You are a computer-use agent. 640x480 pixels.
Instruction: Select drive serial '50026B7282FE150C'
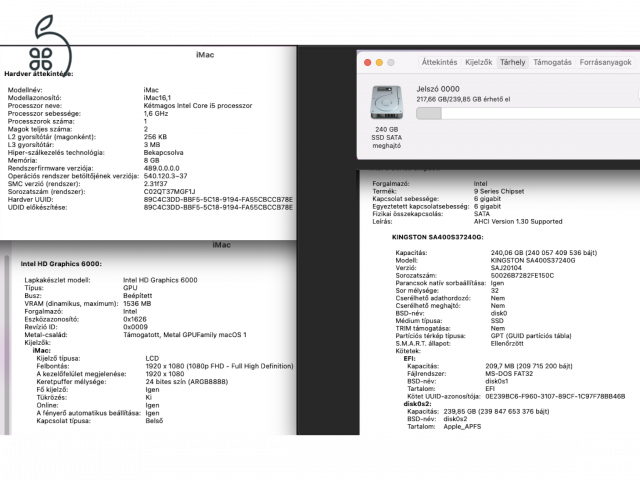tap(522, 276)
